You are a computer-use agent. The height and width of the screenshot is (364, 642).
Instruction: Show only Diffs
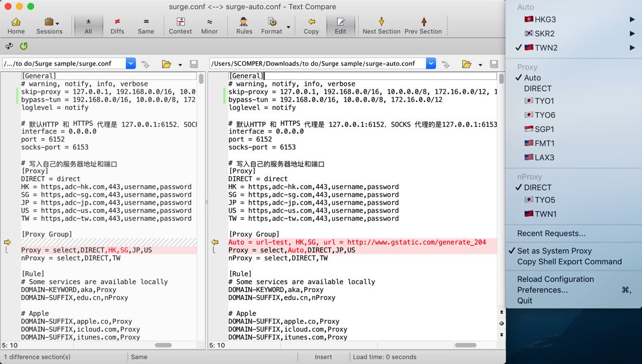117,26
